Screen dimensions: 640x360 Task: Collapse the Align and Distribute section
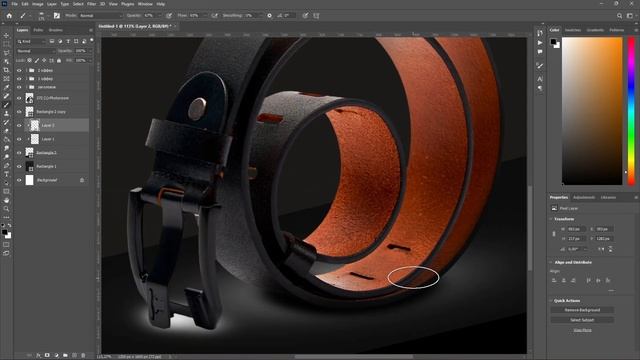click(551, 262)
